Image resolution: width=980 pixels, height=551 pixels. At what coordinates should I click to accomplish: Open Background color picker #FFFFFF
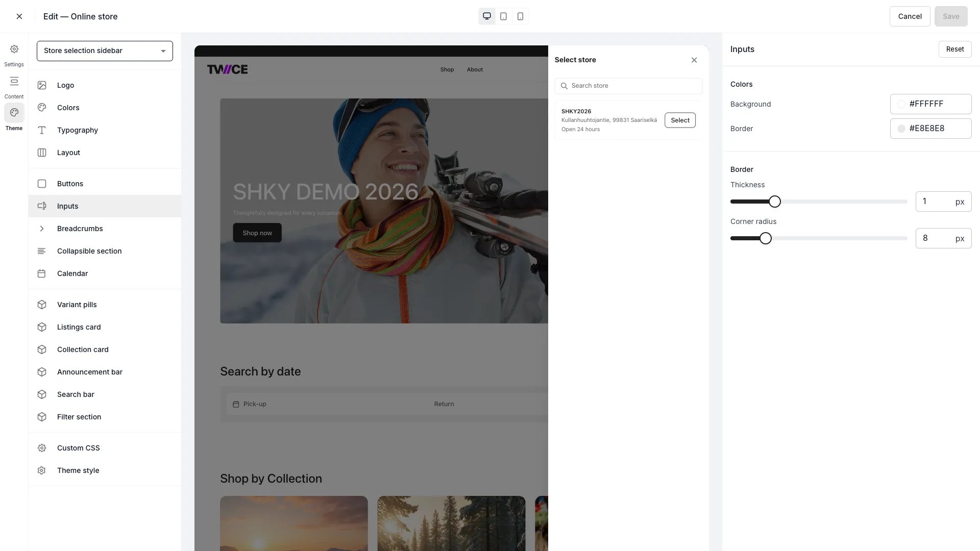coord(930,104)
